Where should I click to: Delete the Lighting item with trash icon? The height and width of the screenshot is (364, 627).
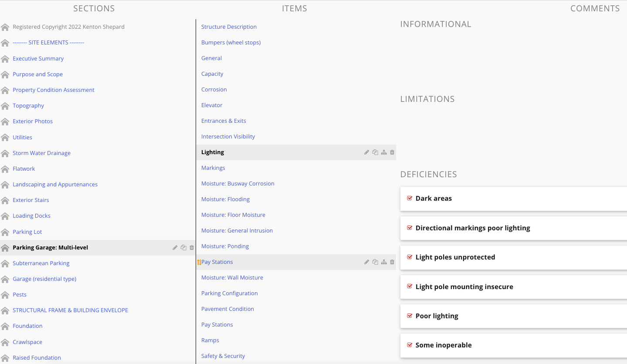[x=392, y=152]
